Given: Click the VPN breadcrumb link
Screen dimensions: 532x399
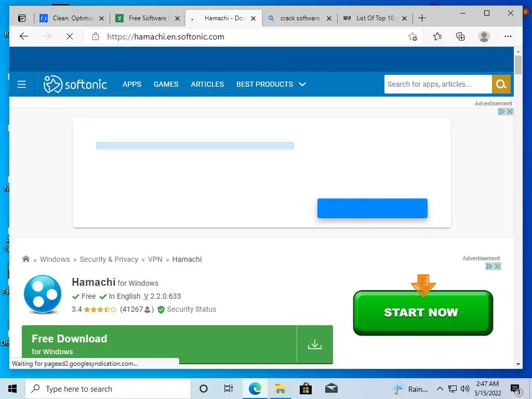Looking at the screenshot, I should [155, 259].
